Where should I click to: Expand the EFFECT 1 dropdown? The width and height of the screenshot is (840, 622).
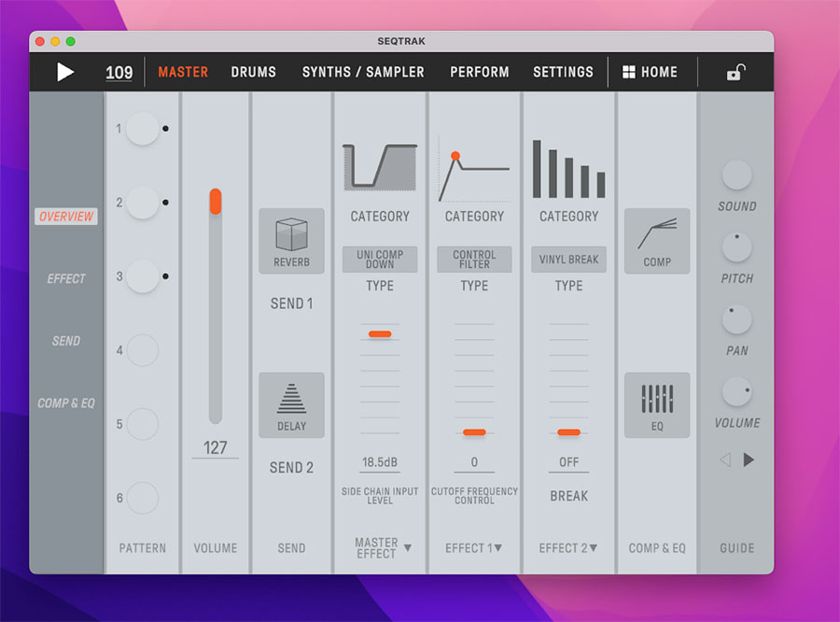(x=497, y=548)
